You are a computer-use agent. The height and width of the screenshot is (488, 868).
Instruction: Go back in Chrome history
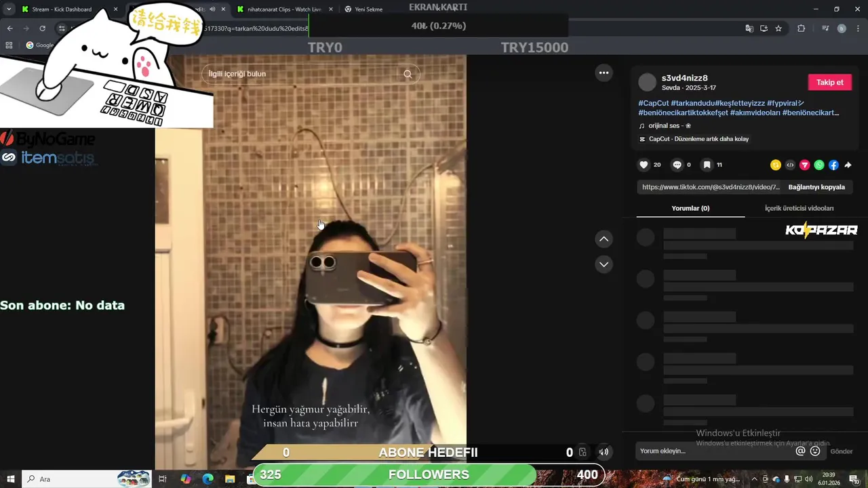click(9, 28)
